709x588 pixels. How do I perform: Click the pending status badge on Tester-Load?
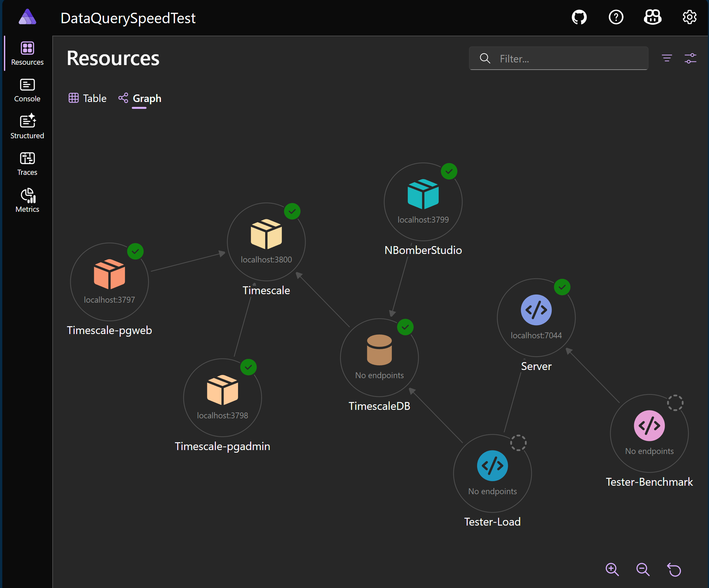(x=518, y=443)
